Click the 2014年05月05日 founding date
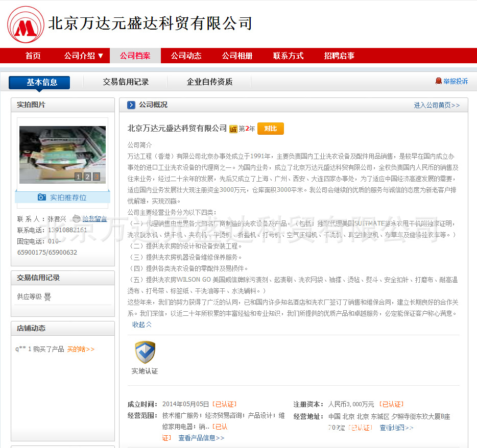The image size is (477, 448). tap(185, 404)
